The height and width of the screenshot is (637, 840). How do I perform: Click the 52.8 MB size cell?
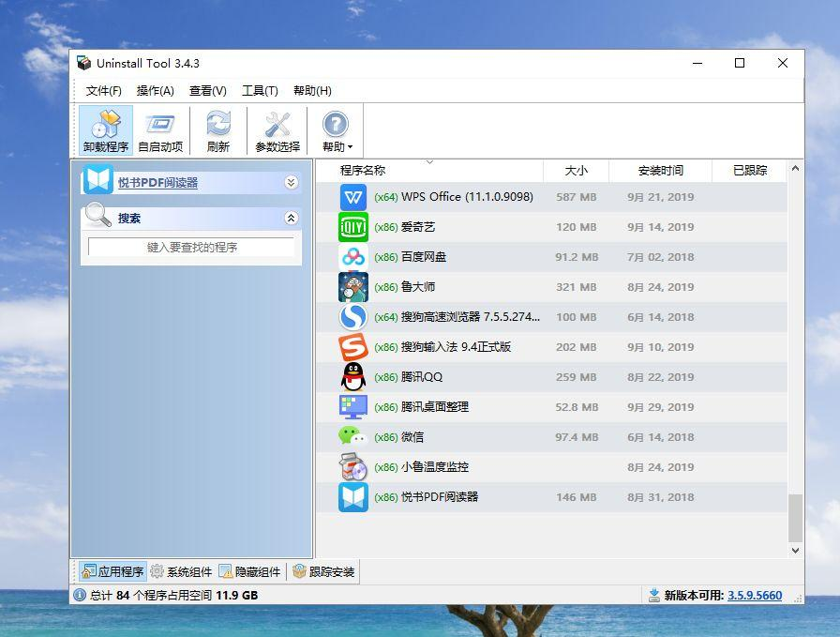(x=577, y=407)
